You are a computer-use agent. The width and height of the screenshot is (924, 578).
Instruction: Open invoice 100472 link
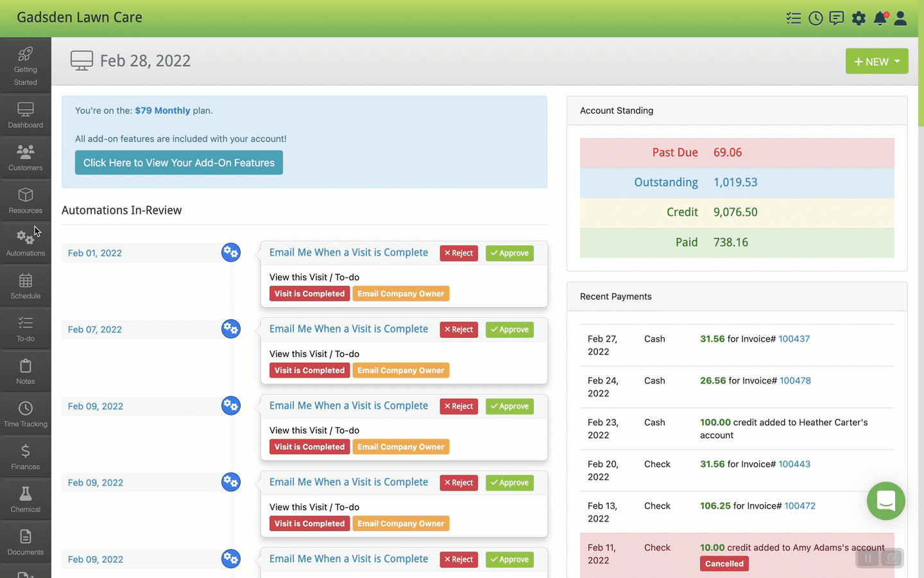coord(800,506)
